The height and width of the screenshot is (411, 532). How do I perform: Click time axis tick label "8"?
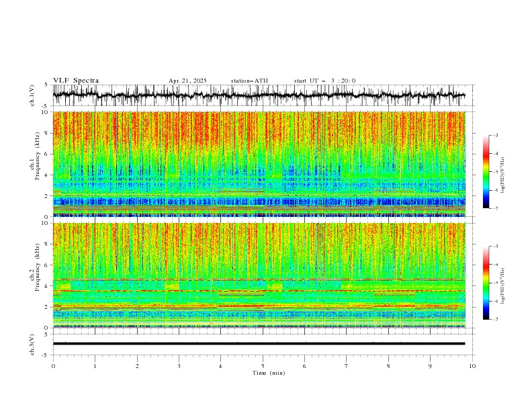[x=388, y=366]
